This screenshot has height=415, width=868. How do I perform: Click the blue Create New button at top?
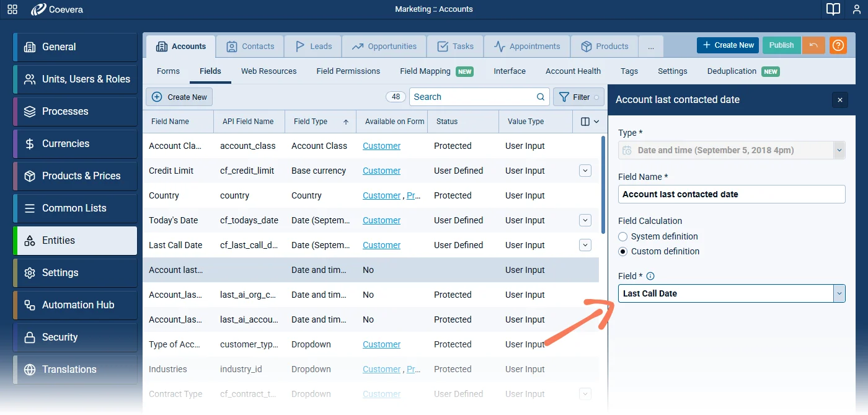[728, 45]
